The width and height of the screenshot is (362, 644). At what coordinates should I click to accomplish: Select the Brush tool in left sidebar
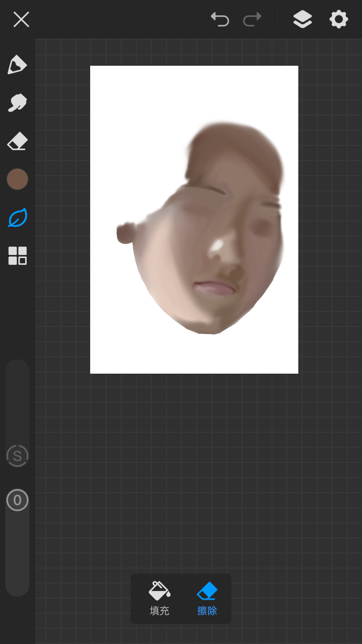17,64
